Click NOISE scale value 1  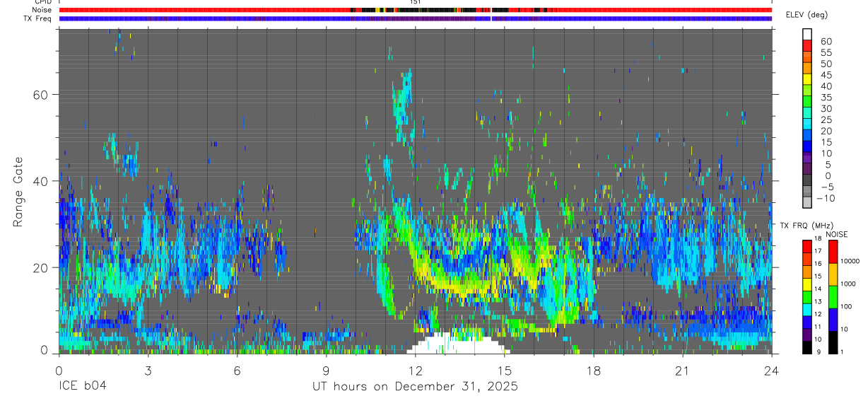point(842,351)
